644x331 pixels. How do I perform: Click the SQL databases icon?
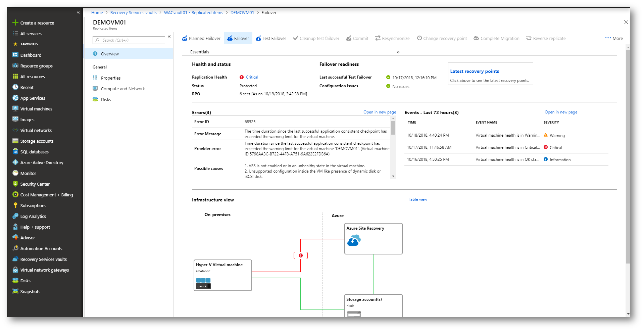(x=15, y=152)
